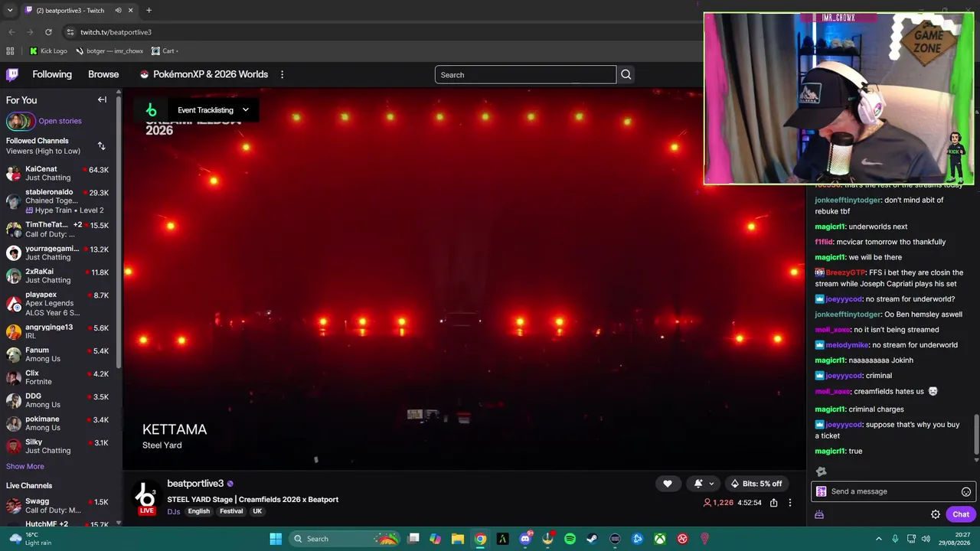980x551 pixels.
Task: Open notification bell dropdown for beatportlive3
Action: coord(704,484)
